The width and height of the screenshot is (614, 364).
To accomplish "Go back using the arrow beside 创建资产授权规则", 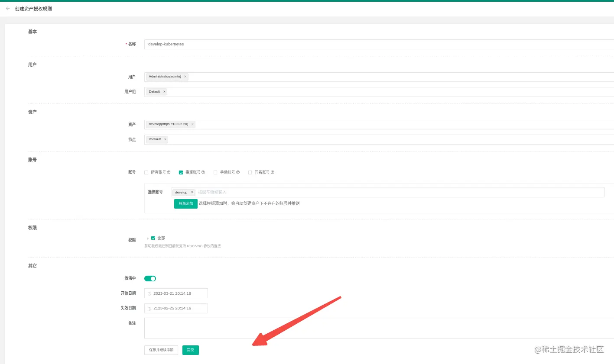I will coord(8,9).
